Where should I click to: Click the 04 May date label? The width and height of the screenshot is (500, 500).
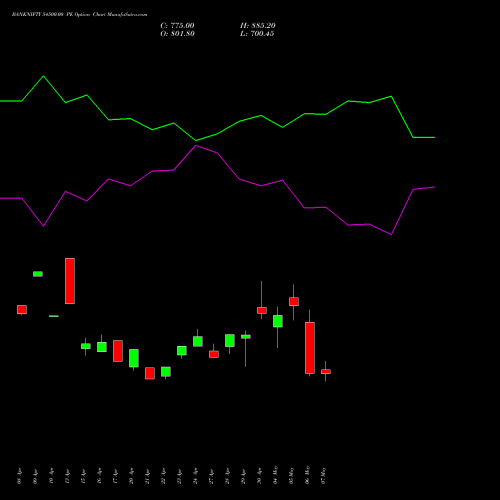pyautogui.click(x=275, y=475)
